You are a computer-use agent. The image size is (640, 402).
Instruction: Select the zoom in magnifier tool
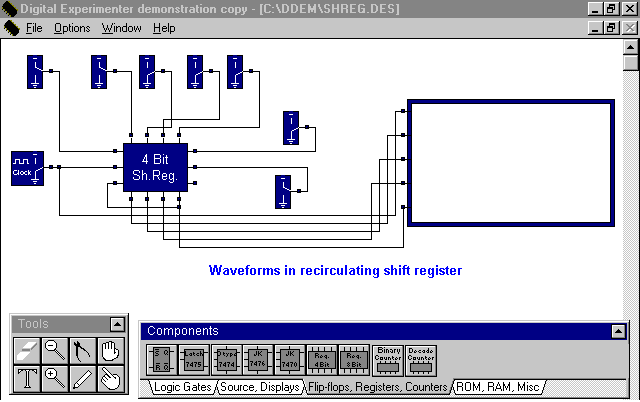point(55,378)
